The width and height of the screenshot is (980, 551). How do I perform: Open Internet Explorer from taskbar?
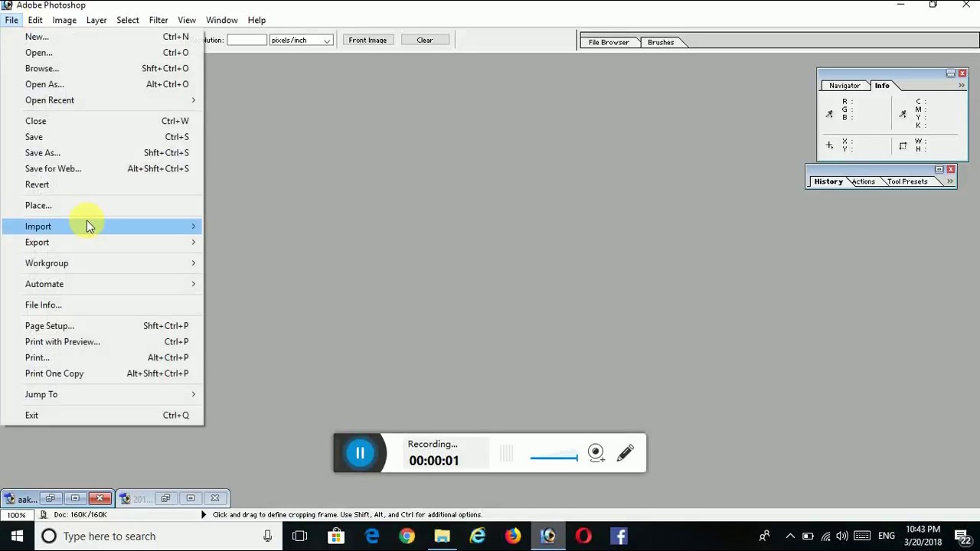478,536
